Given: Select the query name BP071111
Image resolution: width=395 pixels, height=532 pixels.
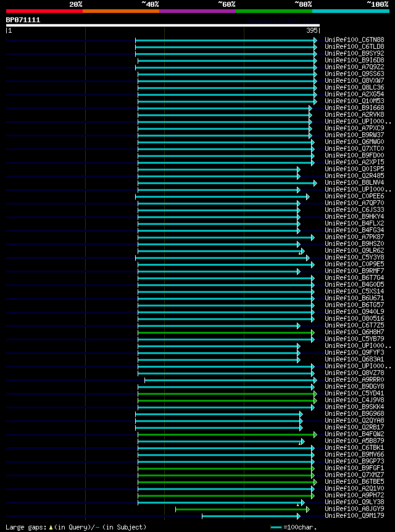Looking at the screenshot, I should (x=23, y=20).
